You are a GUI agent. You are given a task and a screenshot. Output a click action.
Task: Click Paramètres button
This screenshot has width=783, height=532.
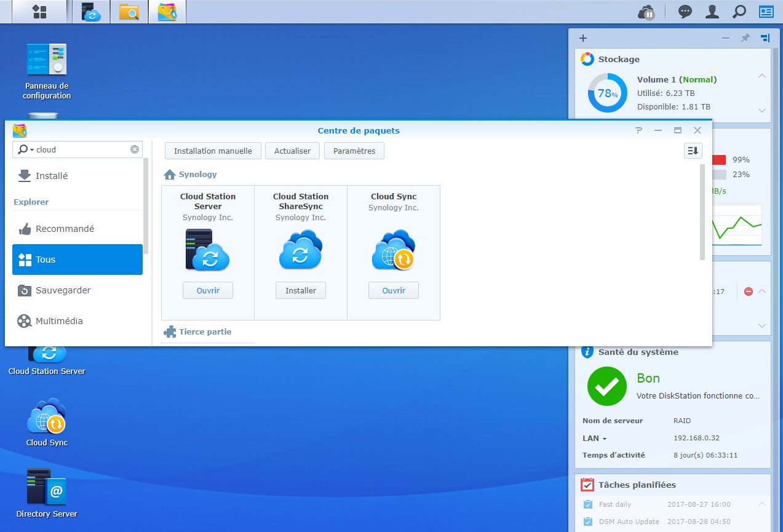pyautogui.click(x=354, y=151)
